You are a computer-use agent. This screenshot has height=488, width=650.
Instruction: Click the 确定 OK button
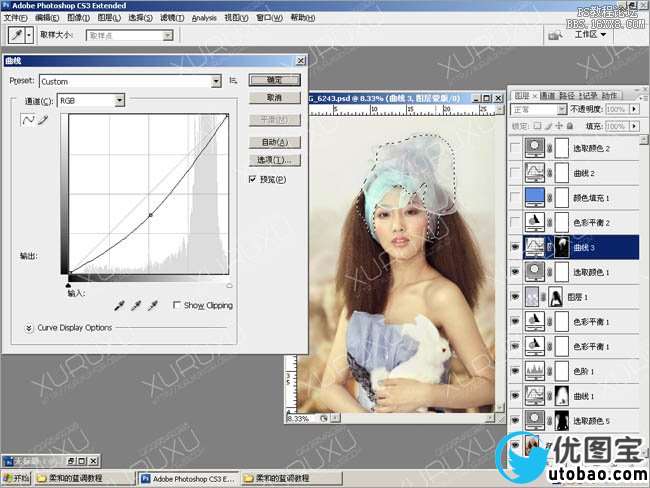274,80
